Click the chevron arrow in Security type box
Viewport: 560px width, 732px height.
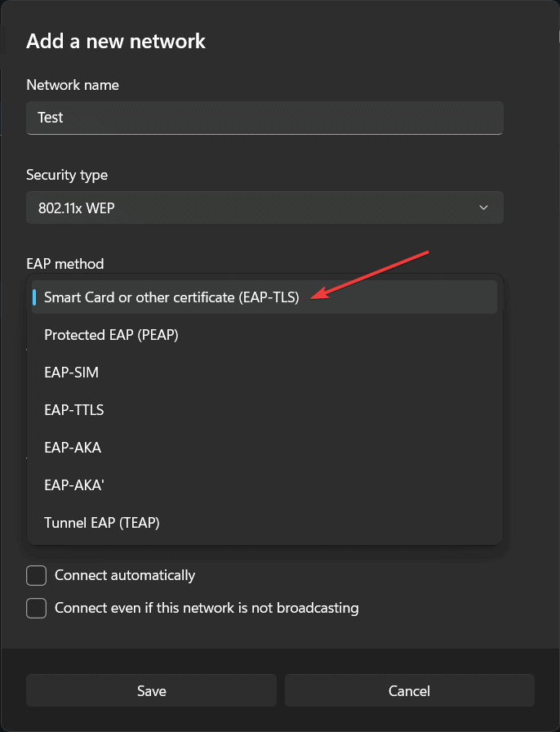483,208
